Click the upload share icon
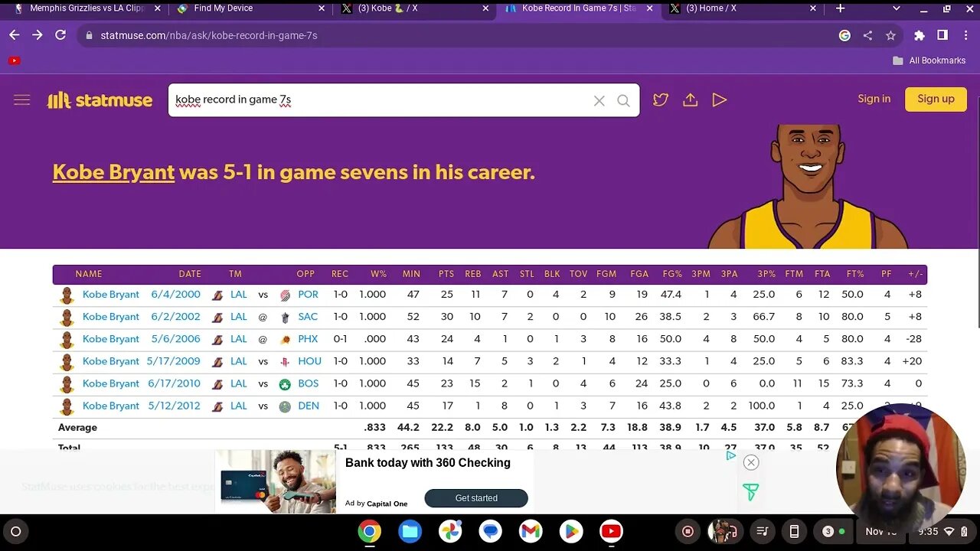 click(x=690, y=99)
